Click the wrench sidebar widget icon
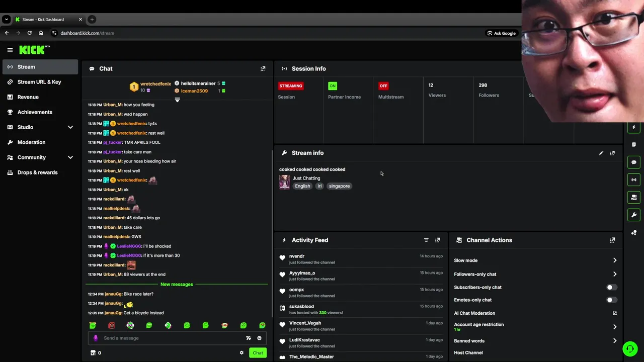This screenshot has height=362, width=644. [634, 215]
